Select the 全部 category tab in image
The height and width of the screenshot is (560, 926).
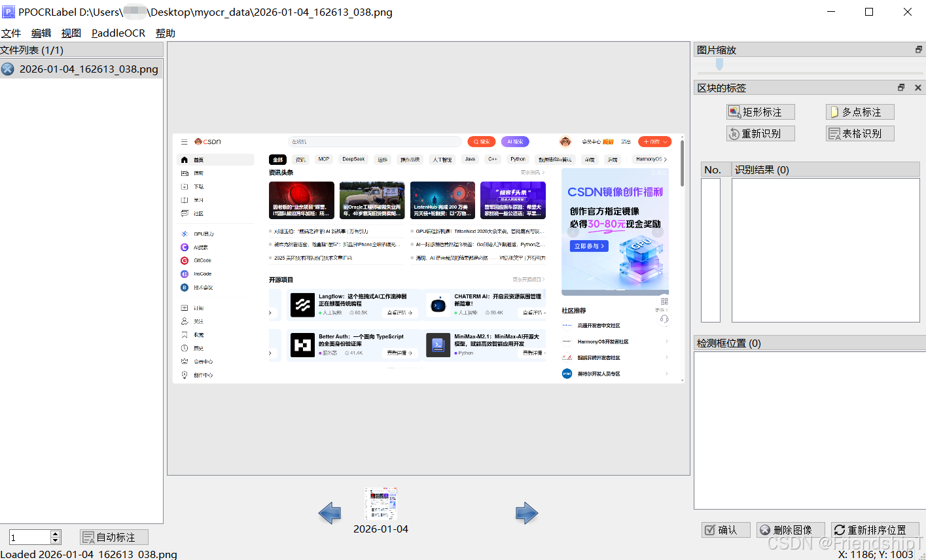pyautogui.click(x=278, y=159)
